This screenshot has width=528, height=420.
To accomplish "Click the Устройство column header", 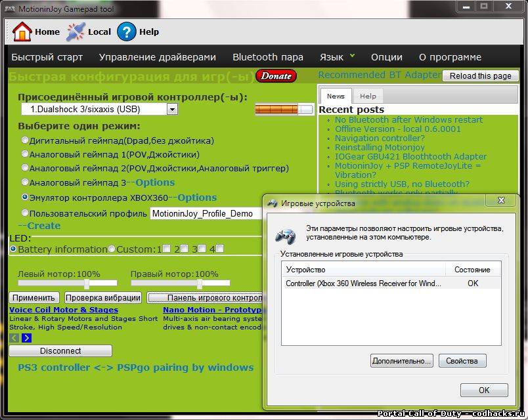I will tap(364, 270).
